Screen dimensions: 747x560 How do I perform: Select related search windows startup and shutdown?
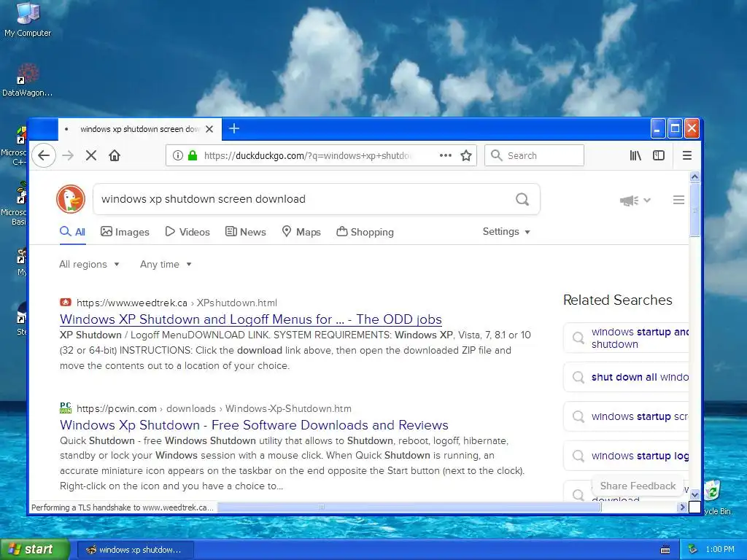pyautogui.click(x=626, y=338)
